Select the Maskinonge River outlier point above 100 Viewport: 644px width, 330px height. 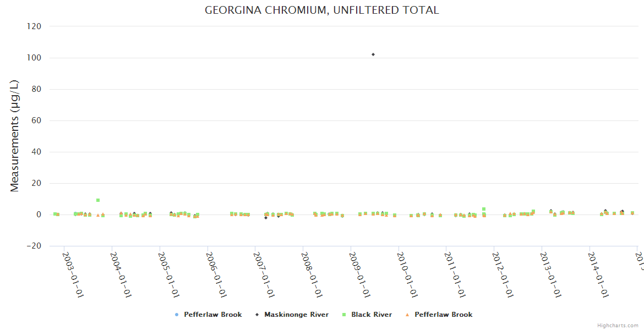point(373,54)
